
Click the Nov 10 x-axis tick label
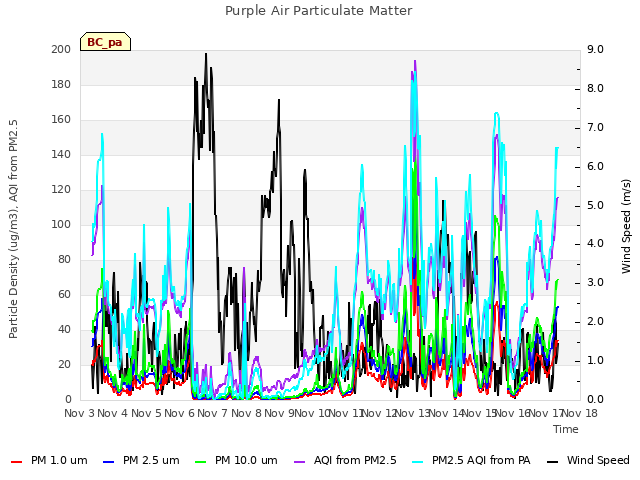click(312, 413)
